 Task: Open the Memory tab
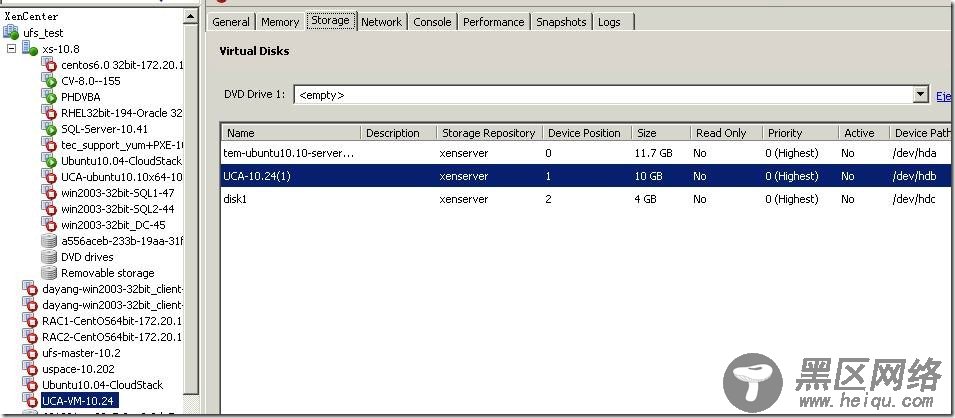280,22
